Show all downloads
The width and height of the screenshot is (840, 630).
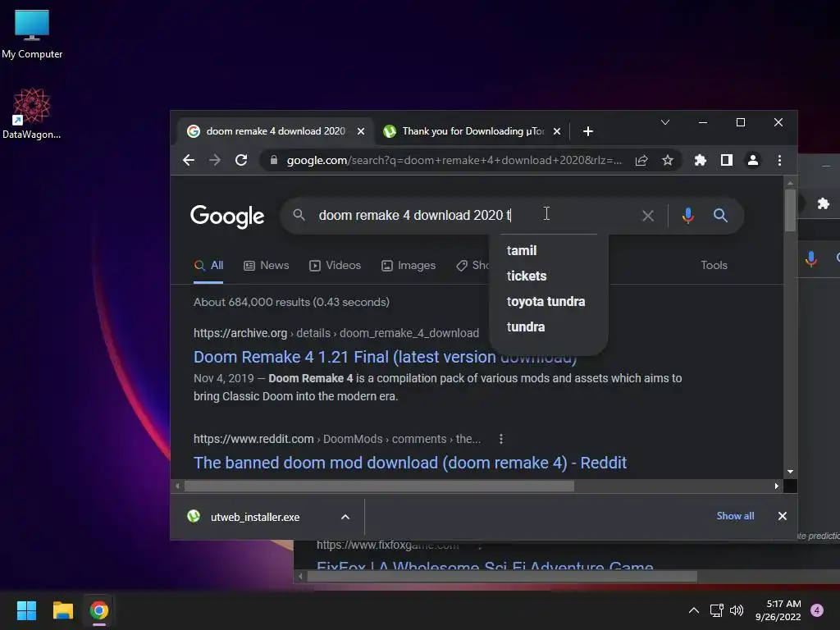tap(735, 516)
